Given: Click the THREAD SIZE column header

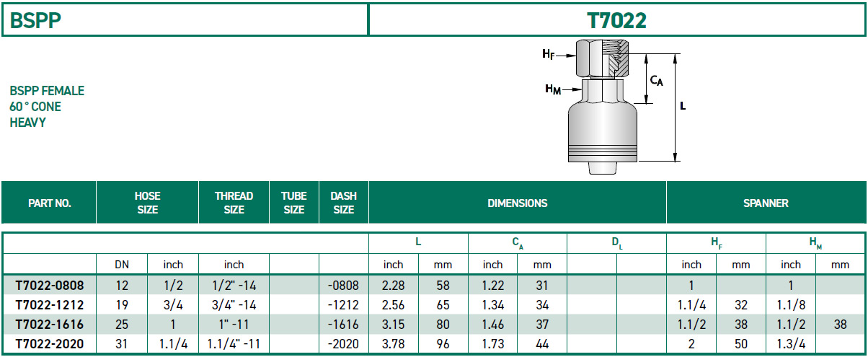Looking at the screenshot, I should (x=234, y=203).
